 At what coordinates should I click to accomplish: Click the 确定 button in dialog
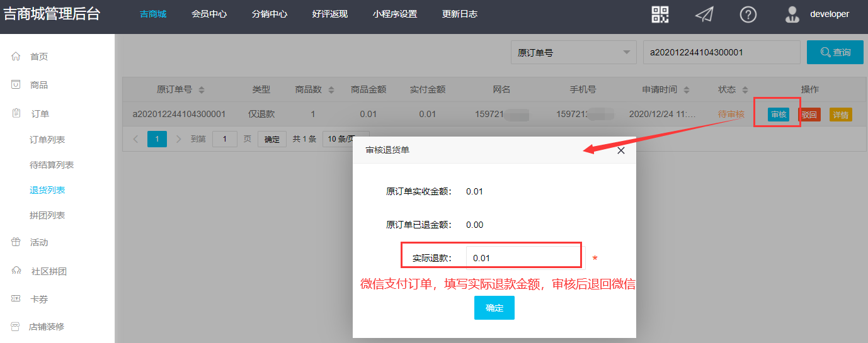pos(494,308)
